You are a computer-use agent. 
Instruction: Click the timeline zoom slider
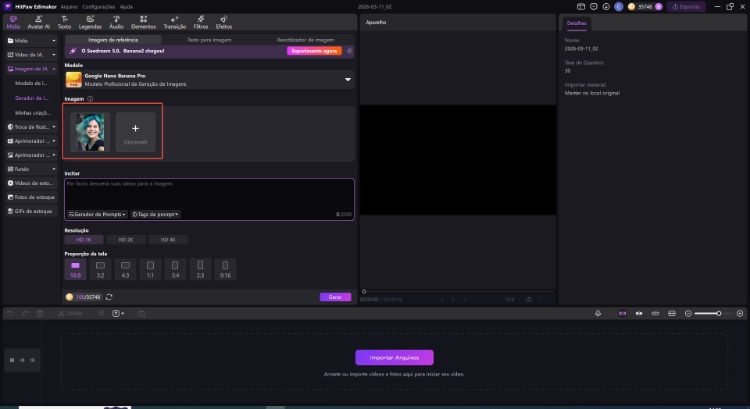707,313
